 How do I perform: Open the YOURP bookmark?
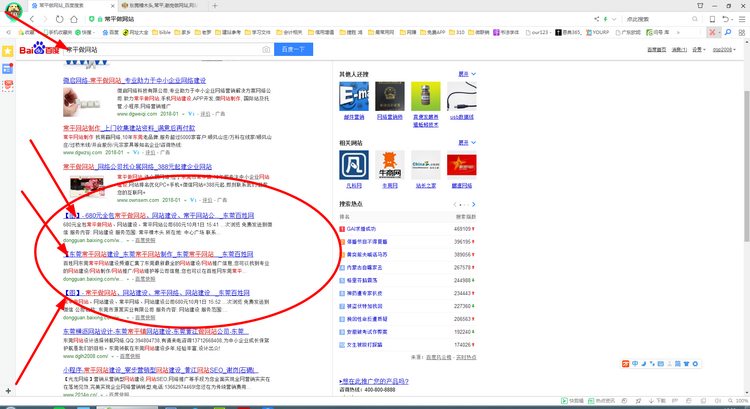coord(597,32)
